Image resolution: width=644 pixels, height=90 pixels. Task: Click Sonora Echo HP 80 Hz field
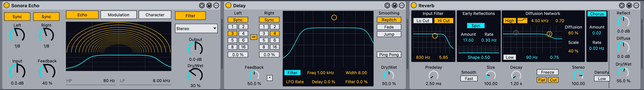pyautogui.click(x=91, y=81)
